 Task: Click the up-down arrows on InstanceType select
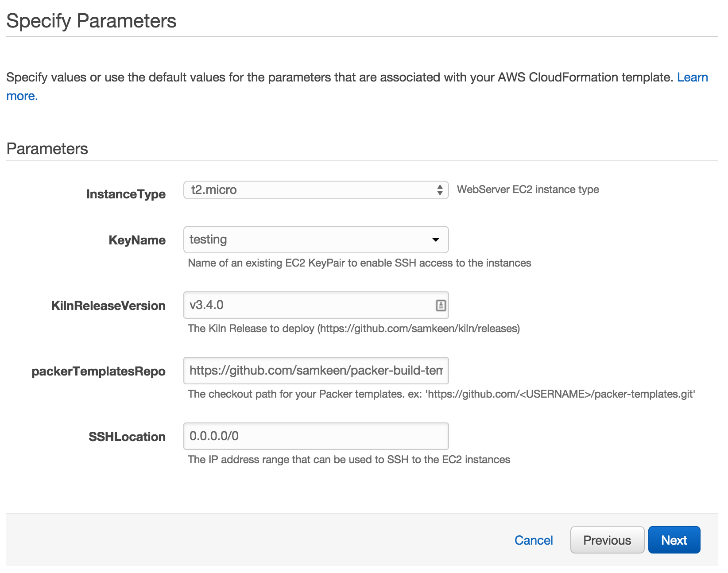(440, 190)
